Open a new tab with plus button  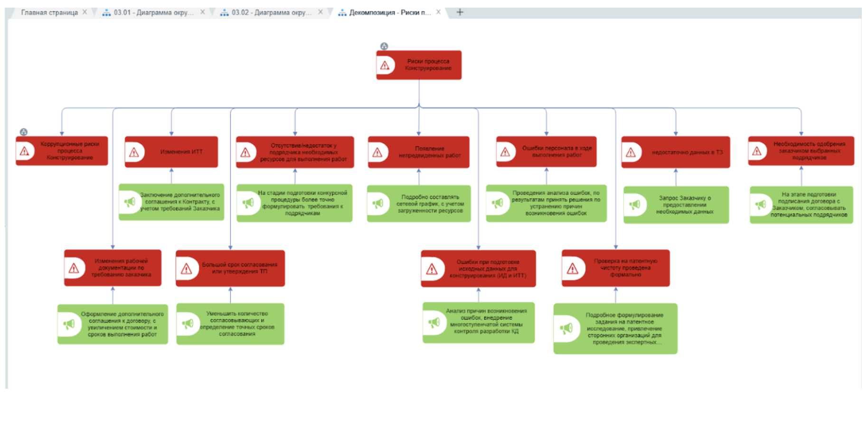click(x=460, y=12)
